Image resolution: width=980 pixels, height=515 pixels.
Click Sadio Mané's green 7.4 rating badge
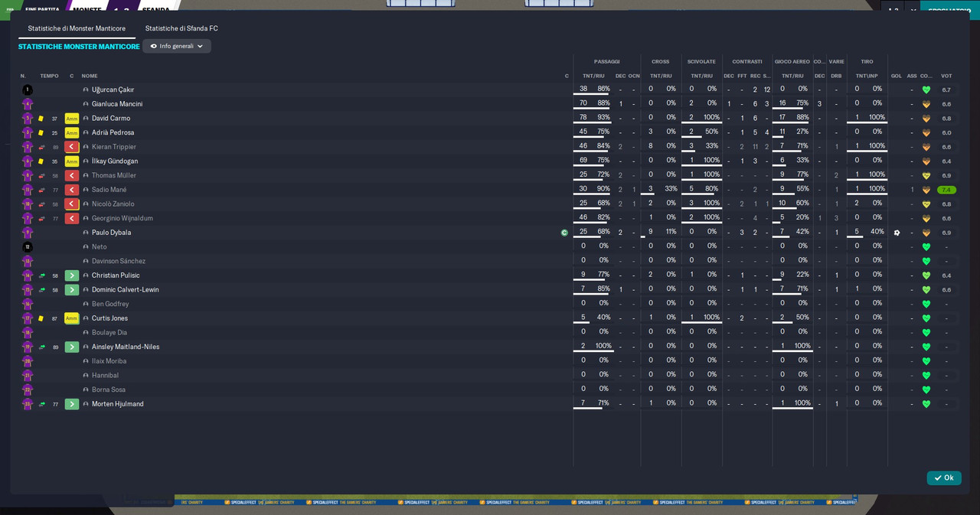[x=946, y=190]
